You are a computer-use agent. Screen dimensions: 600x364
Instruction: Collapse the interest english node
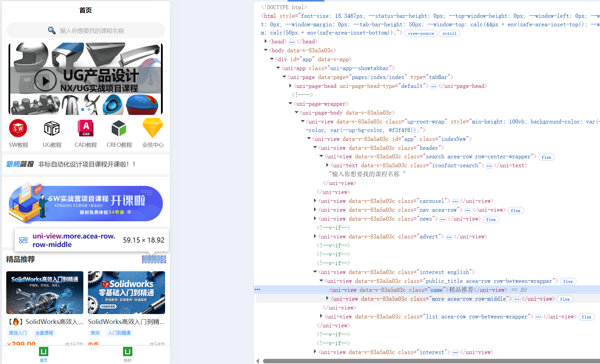(x=315, y=272)
